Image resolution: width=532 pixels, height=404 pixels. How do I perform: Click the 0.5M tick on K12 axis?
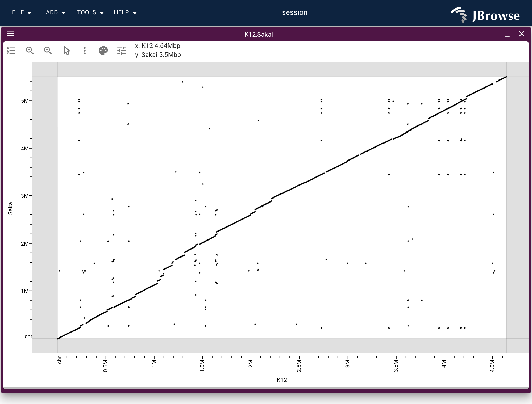106,366
